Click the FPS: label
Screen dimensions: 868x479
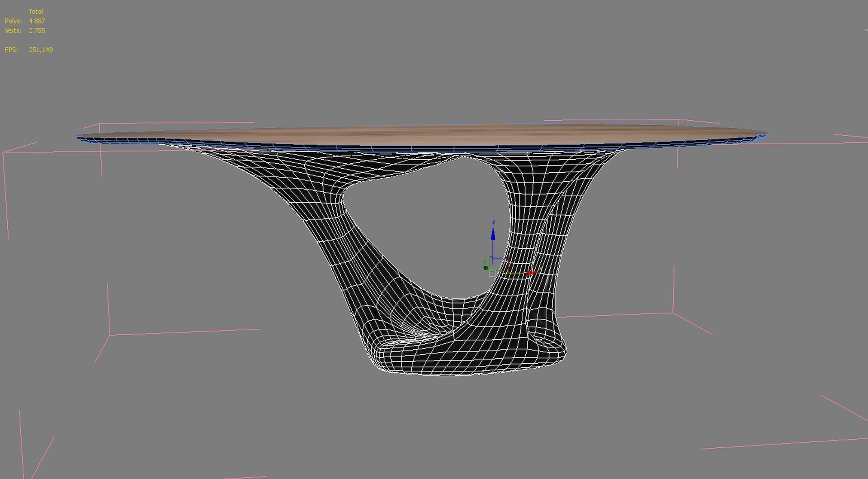point(11,50)
